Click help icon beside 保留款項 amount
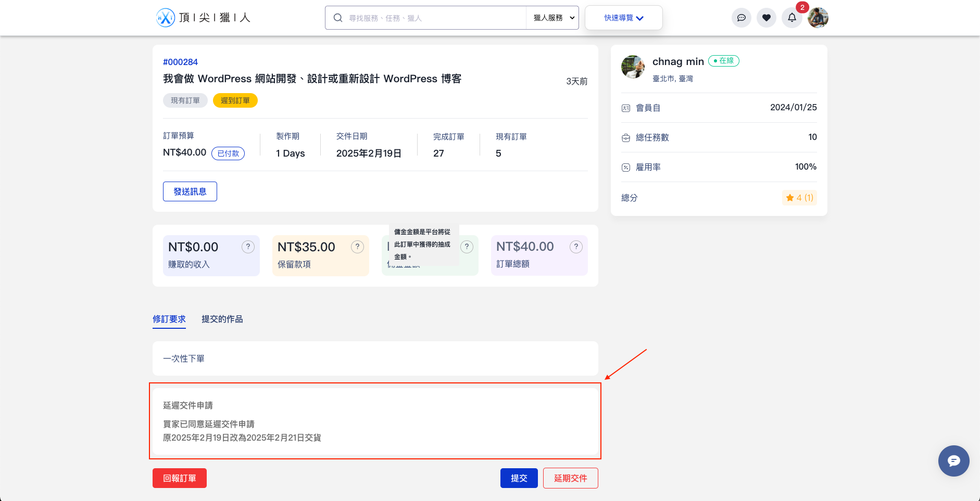980x501 pixels. coord(357,247)
